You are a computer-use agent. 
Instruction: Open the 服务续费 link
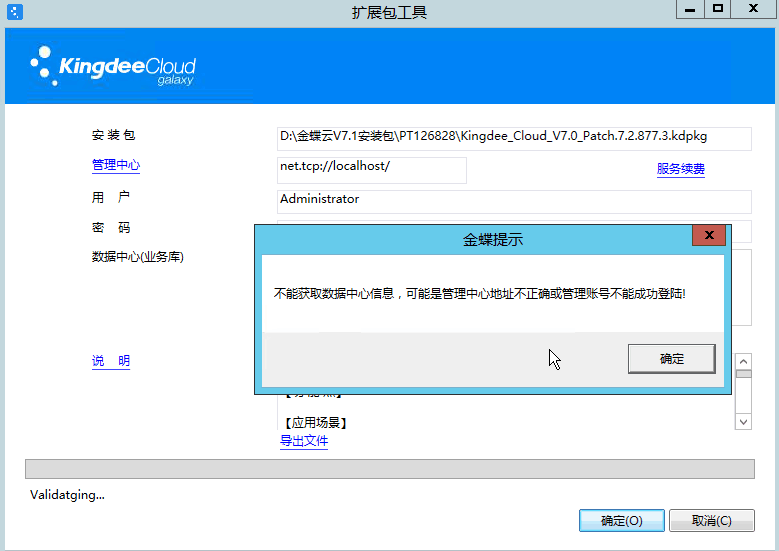pyautogui.click(x=681, y=169)
